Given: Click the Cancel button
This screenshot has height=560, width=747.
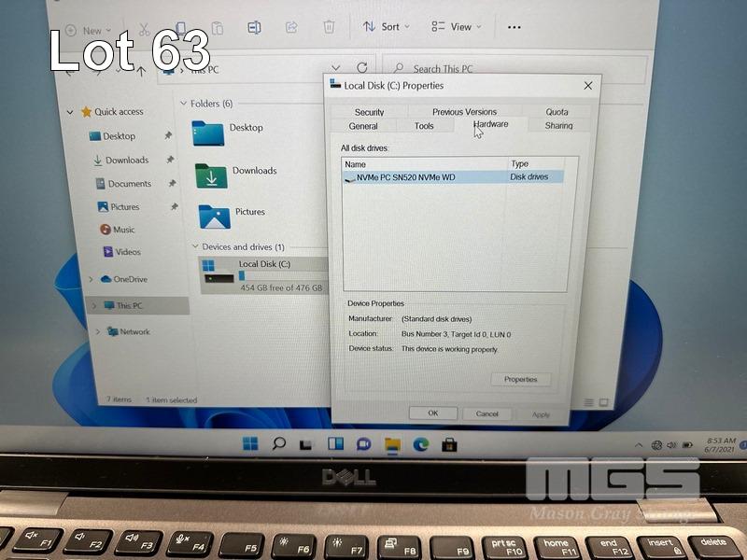Looking at the screenshot, I should pos(486,413).
